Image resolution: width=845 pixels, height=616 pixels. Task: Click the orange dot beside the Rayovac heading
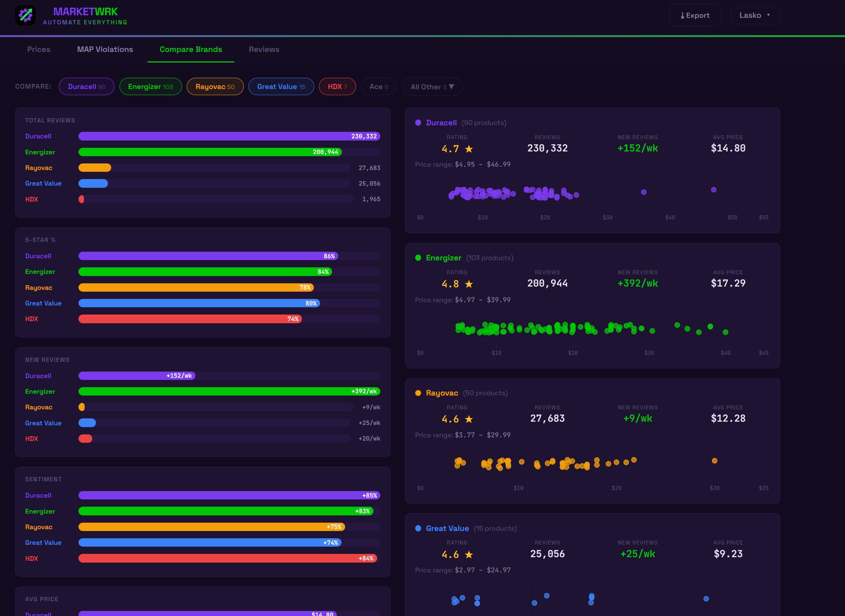tap(419, 393)
